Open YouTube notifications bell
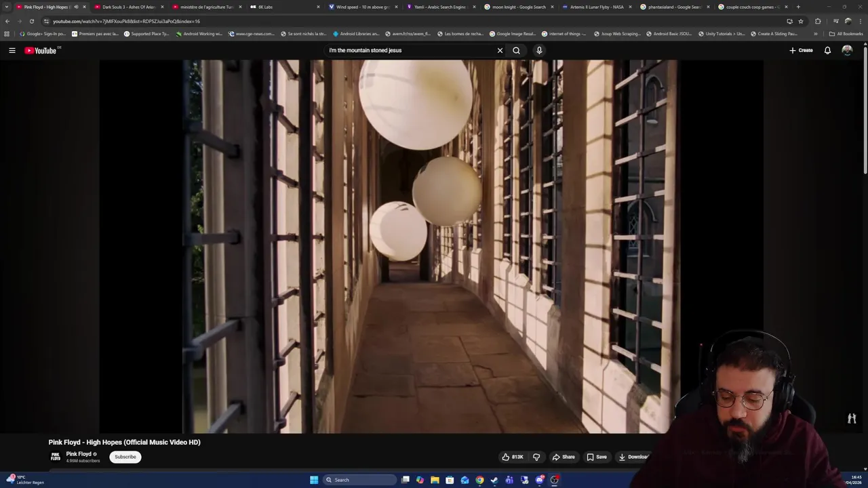This screenshot has width=868, height=488. [827, 50]
